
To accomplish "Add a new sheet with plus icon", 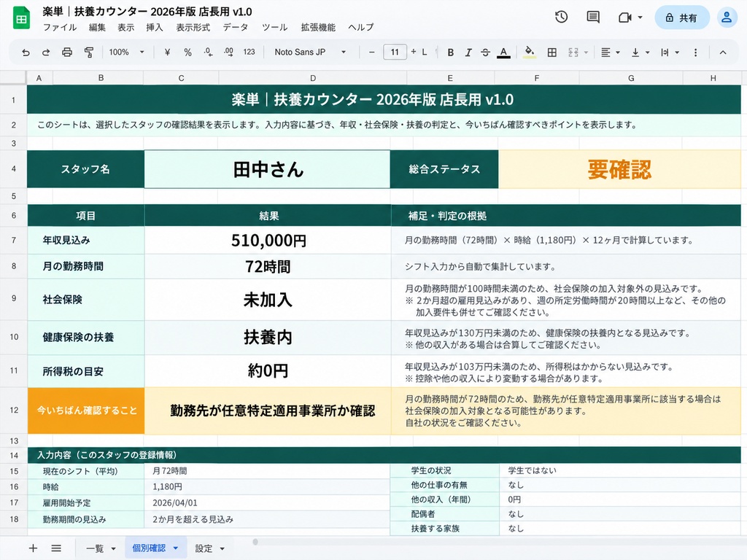I will click(33, 548).
